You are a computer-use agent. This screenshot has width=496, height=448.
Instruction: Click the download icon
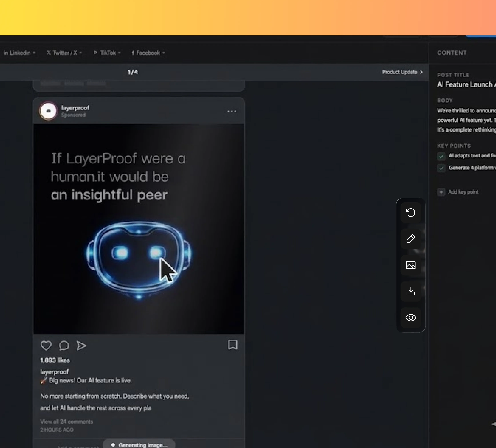pos(410,291)
